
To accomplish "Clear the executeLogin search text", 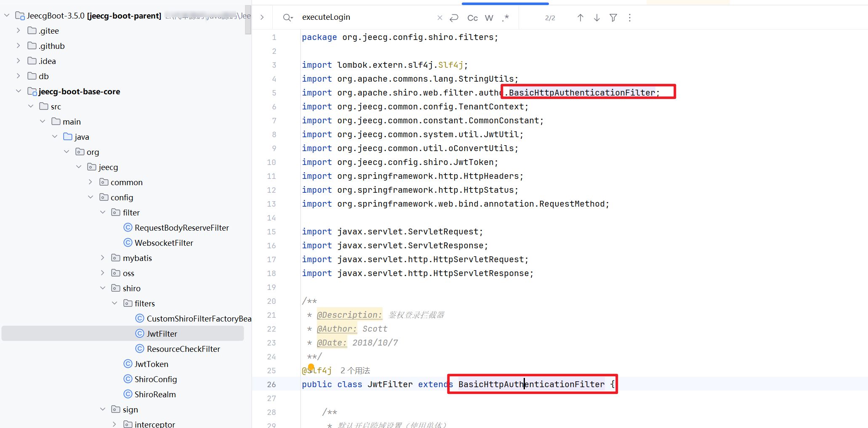I will (x=439, y=18).
